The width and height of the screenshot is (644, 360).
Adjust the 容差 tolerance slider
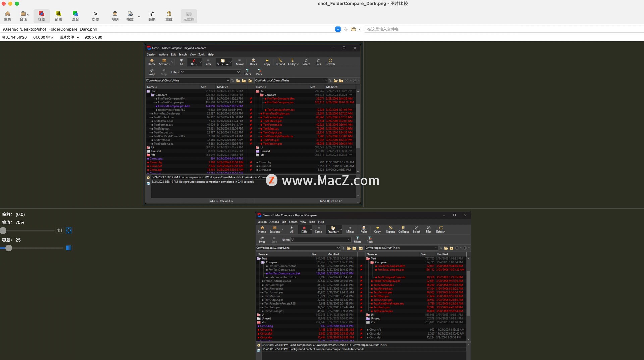coord(9,248)
